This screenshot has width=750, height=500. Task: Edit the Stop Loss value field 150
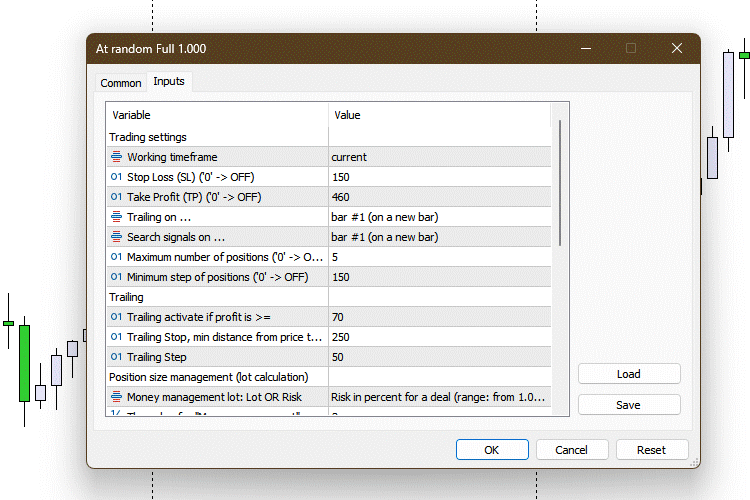click(439, 177)
